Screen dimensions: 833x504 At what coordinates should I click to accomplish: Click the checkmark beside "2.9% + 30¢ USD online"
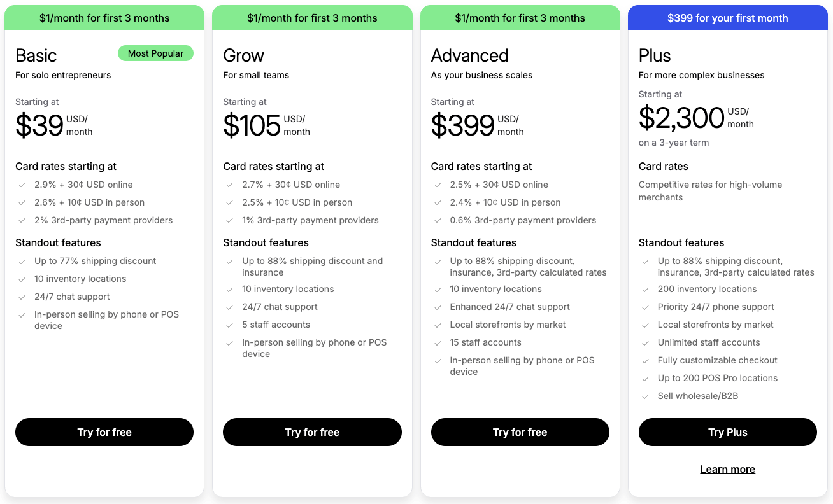(22, 185)
